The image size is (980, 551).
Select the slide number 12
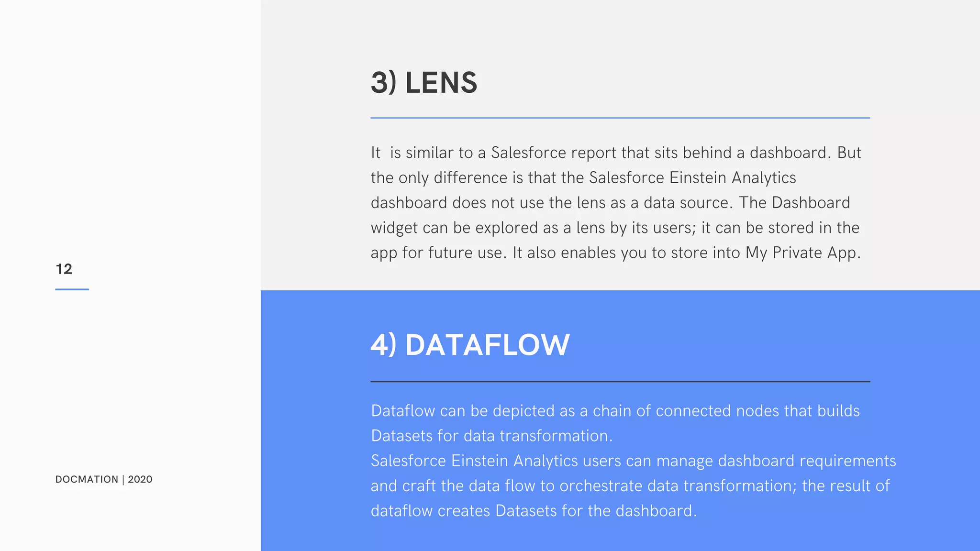(64, 269)
